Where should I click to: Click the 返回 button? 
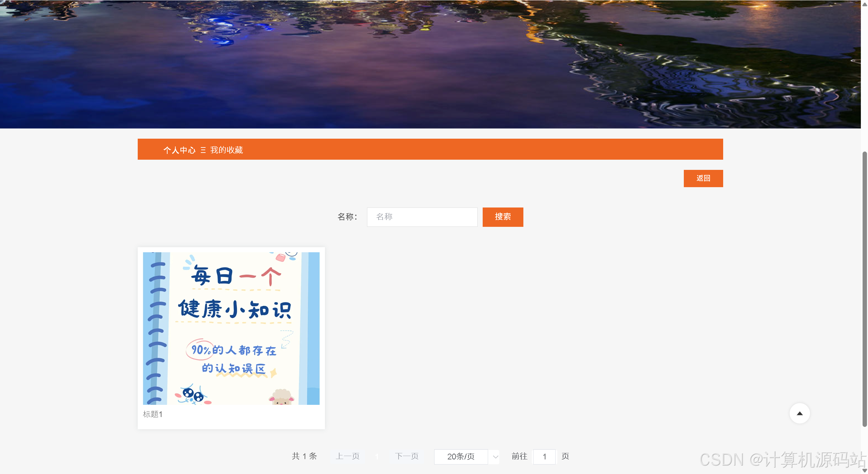click(x=703, y=178)
